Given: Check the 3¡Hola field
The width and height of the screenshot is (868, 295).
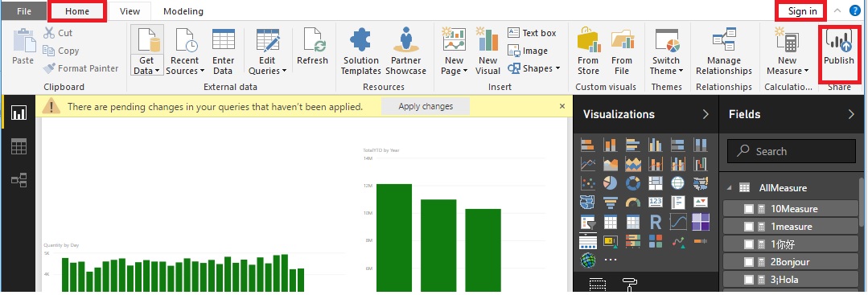Looking at the screenshot, I should [748, 280].
